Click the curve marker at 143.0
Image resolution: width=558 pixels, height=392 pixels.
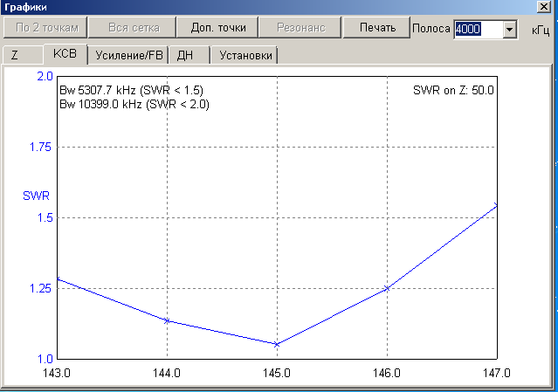click(58, 279)
